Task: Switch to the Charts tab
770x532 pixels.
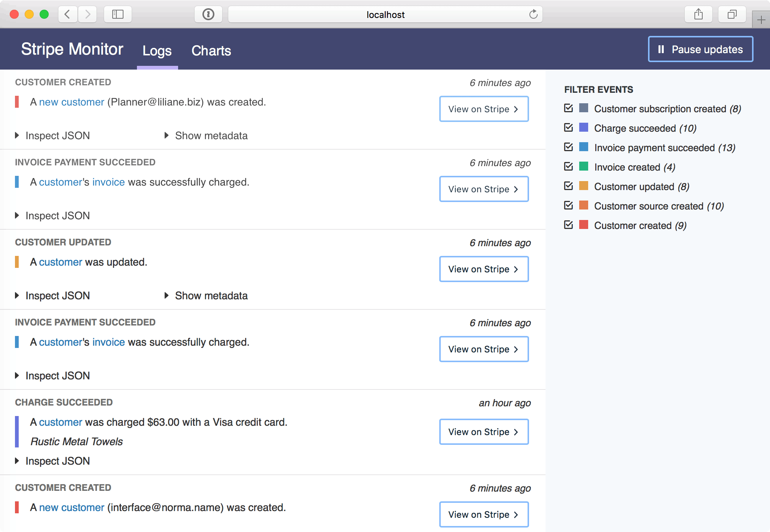Action: [x=211, y=51]
